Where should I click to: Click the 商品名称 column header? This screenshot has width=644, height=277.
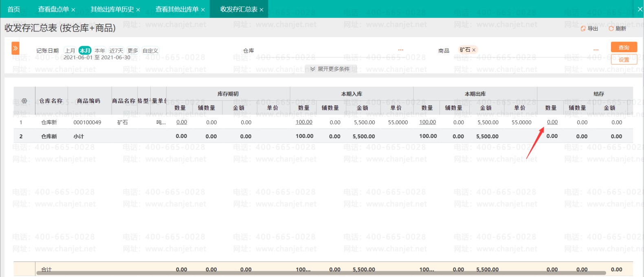[x=124, y=101]
